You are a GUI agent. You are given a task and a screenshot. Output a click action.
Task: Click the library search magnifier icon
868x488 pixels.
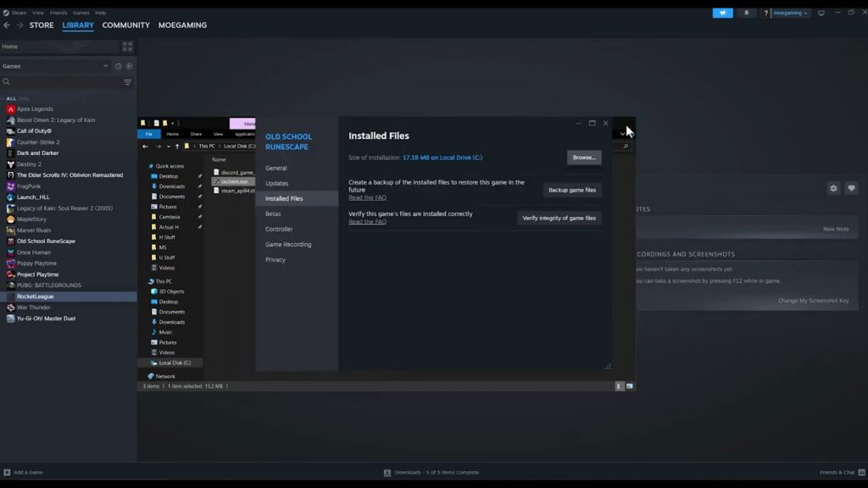[6, 82]
